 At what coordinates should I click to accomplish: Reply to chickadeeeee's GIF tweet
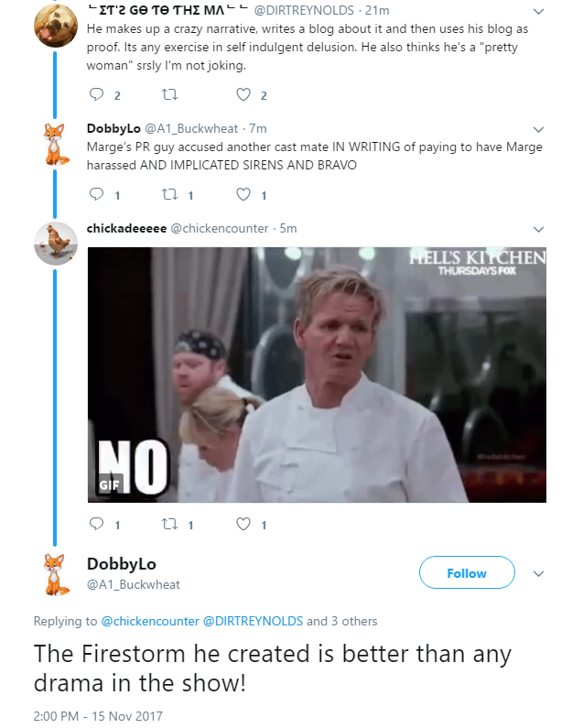pyautogui.click(x=97, y=525)
